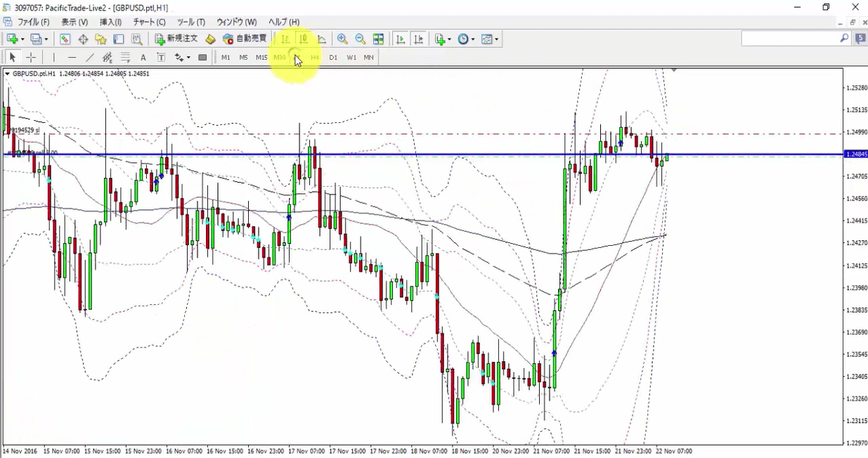Viewport: 868px width, 458px height.
Task: Switch timeframe to W1
Action: [351, 58]
